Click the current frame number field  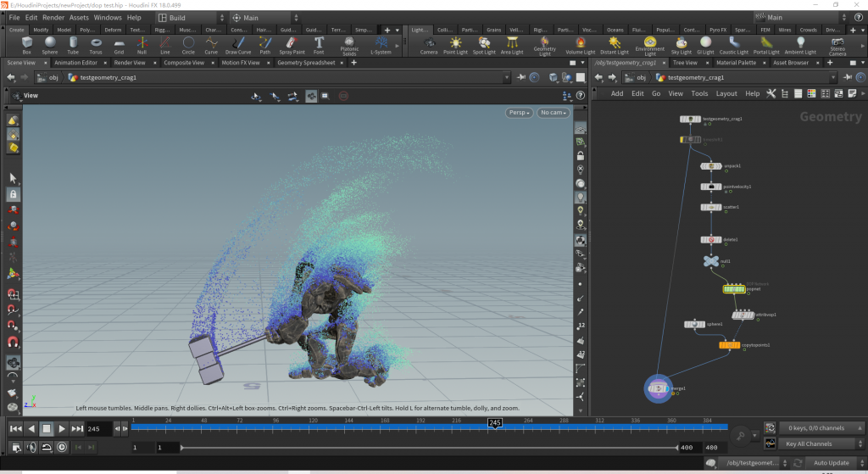click(99, 428)
